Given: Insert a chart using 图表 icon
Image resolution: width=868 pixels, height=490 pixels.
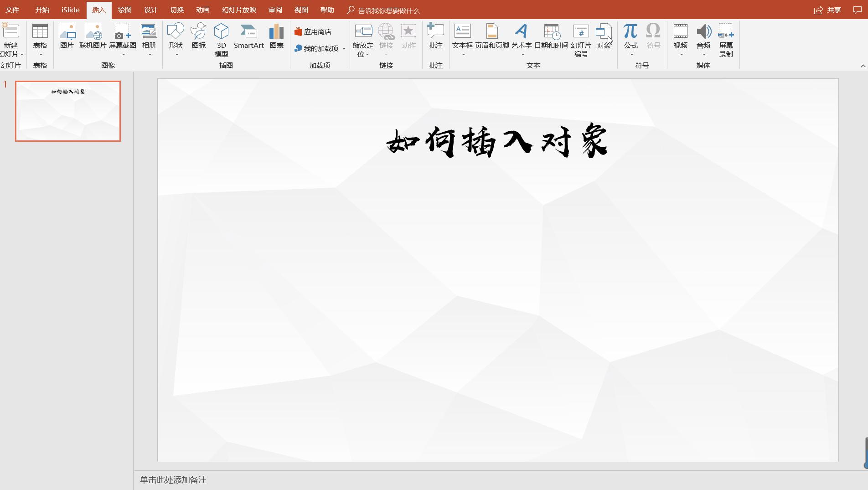Looking at the screenshot, I should pos(276,36).
